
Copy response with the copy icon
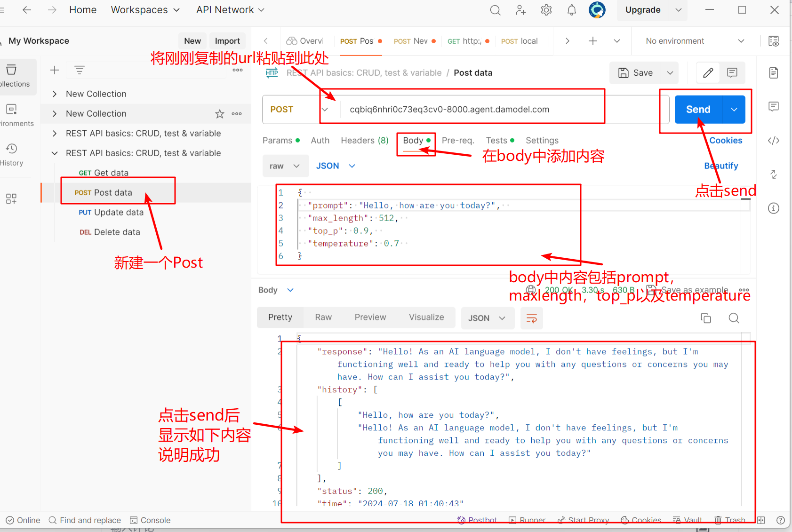(706, 318)
